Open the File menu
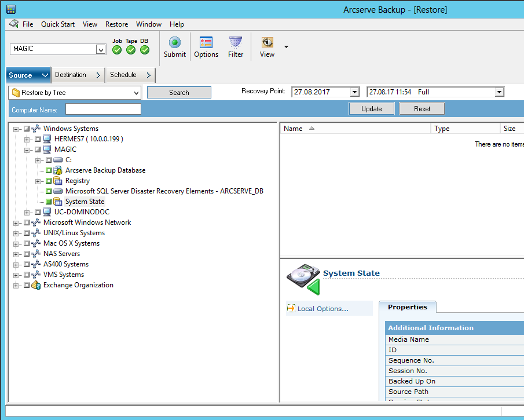This screenshot has width=524, height=420. pos(28,24)
